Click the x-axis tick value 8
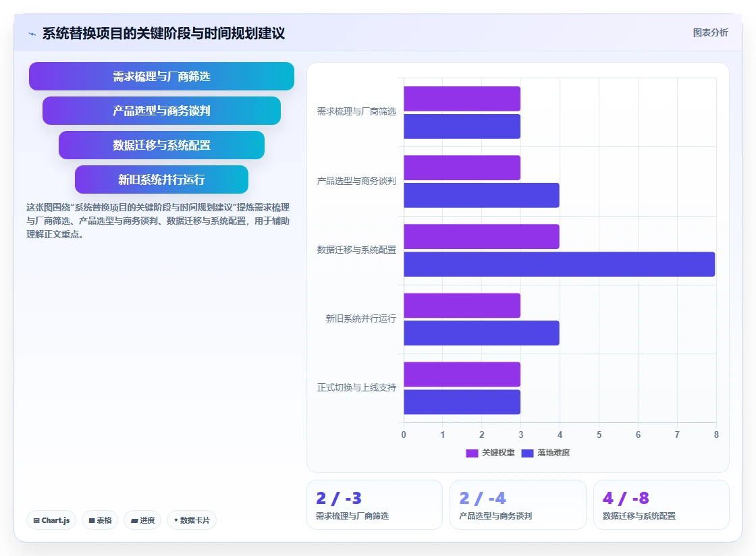Viewport: 756px width, 556px height. click(716, 435)
